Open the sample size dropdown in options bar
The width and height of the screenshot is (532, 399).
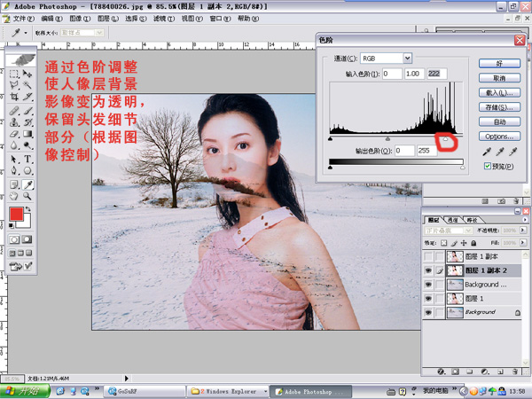99,33
